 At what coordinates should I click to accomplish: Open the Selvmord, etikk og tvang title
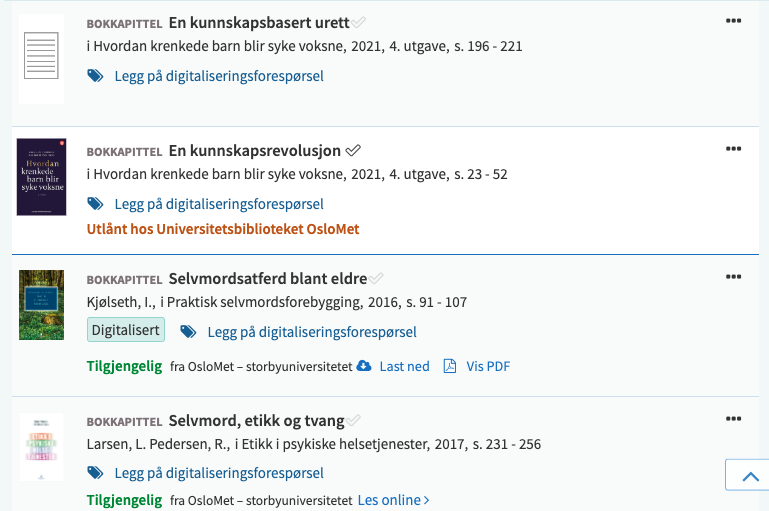click(x=256, y=420)
